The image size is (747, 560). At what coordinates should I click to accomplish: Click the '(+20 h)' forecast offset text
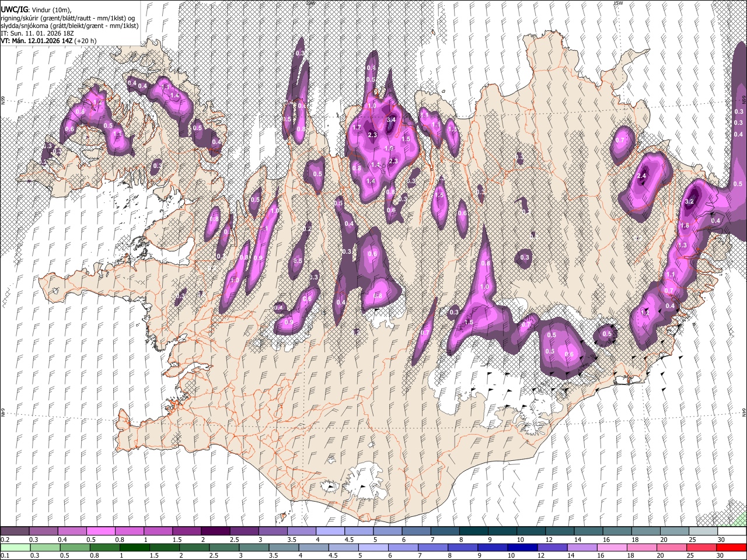85,41
